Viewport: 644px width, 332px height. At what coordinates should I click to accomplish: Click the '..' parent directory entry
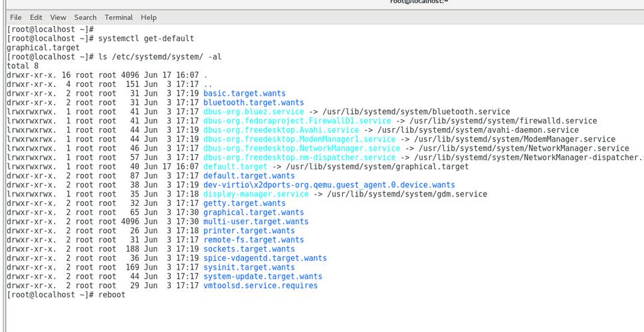click(x=208, y=84)
